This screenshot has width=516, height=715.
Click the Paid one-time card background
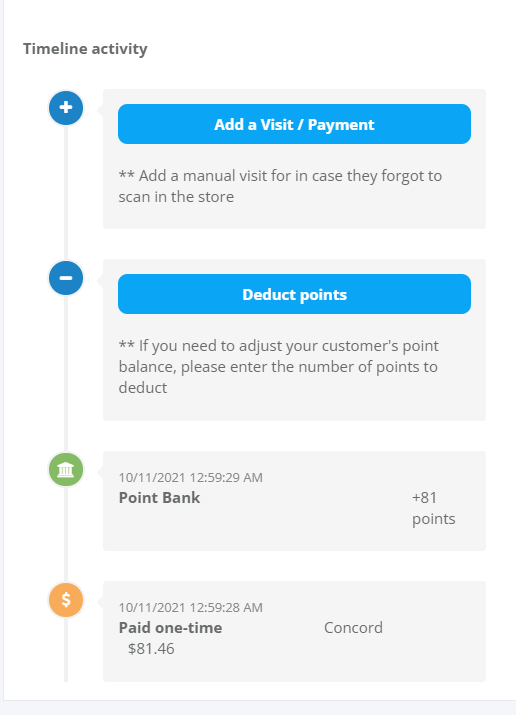(294, 631)
